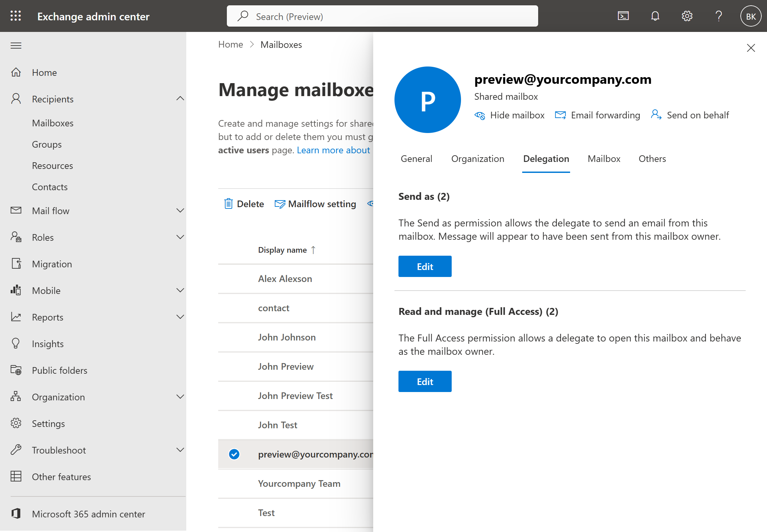Image resolution: width=767 pixels, height=532 pixels.
Task: Click the Public folders icon
Action: (x=16, y=370)
